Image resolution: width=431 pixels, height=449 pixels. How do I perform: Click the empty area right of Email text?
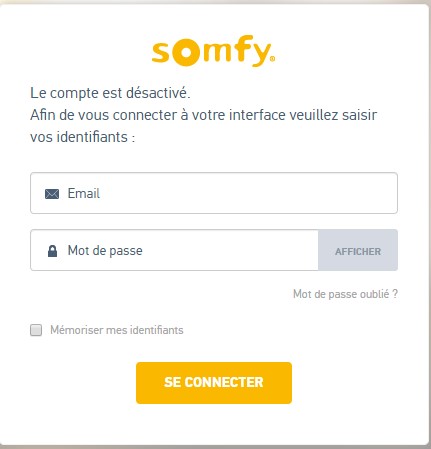pos(247,193)
